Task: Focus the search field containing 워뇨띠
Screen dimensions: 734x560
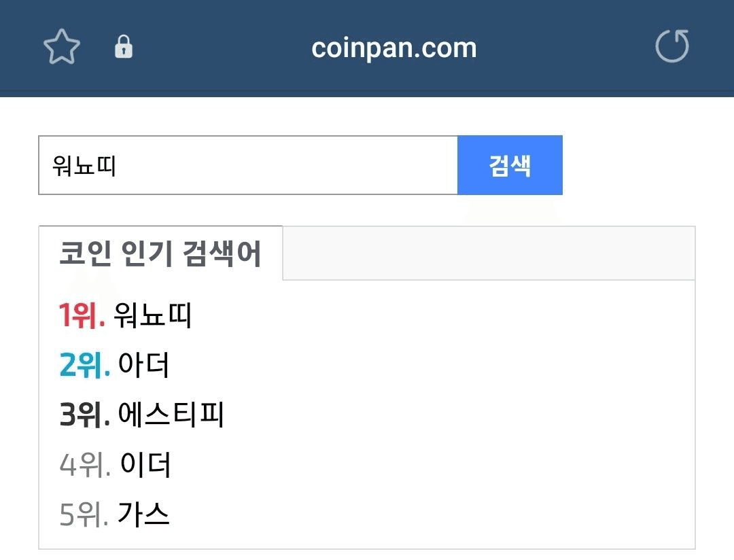Action: [x=84, y=166]
